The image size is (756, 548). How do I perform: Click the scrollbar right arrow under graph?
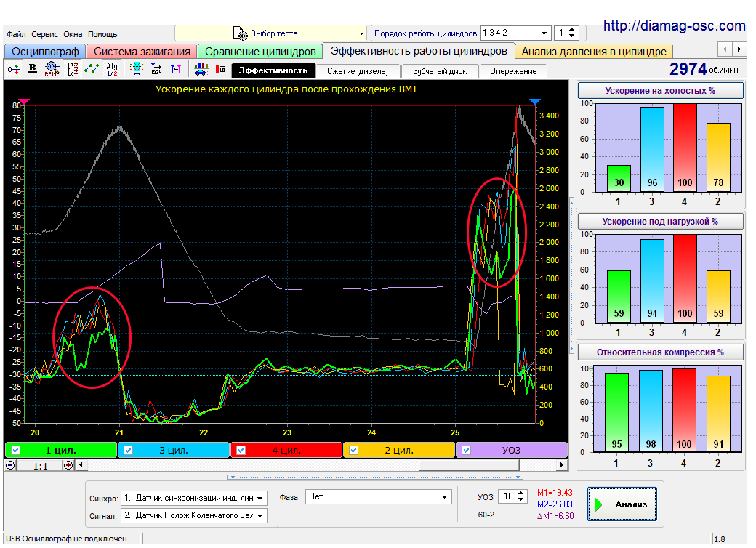(x=562, y=466)
